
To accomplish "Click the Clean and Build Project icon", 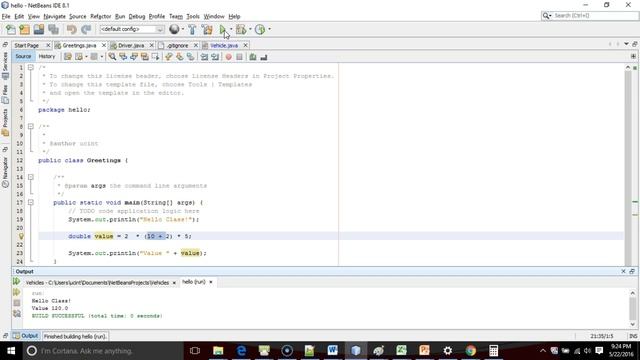I will [x=207, y=29].
